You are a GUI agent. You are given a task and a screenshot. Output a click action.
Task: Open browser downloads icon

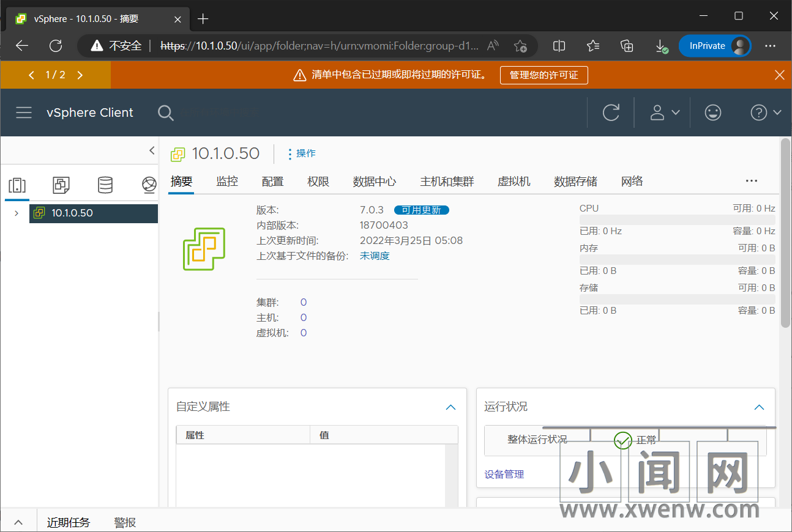[661, 46]
